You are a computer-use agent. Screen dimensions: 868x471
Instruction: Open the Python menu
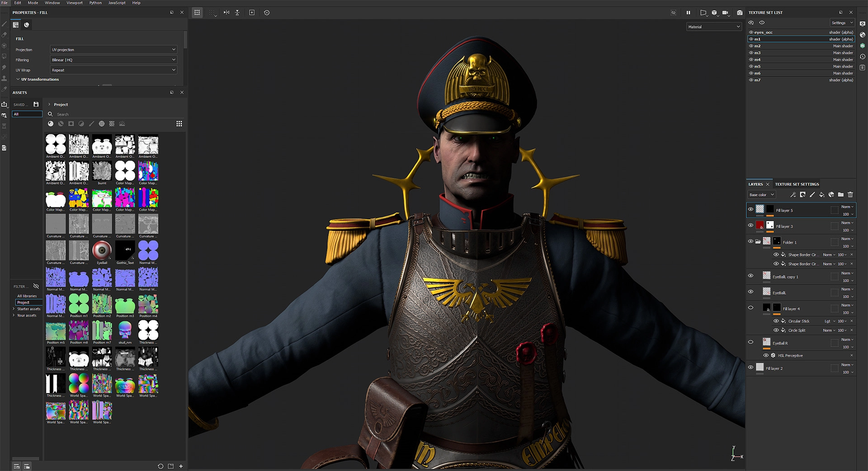tap(95, 3)
